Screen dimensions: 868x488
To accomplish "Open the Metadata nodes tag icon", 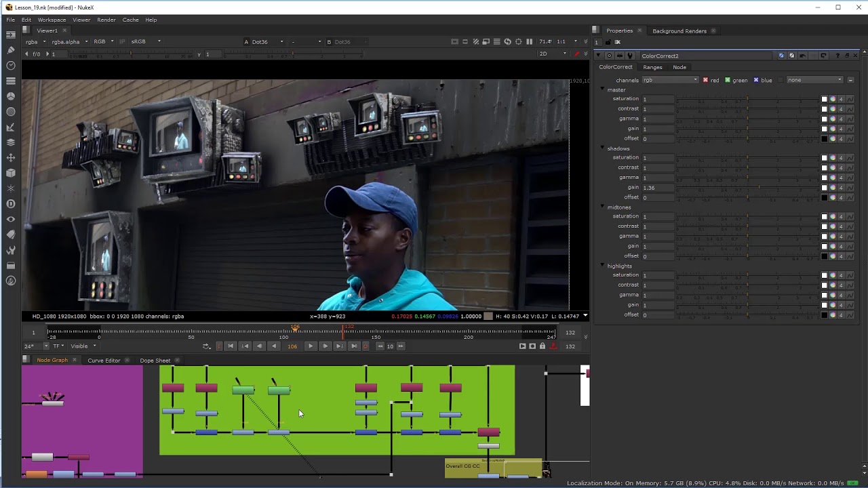I will (x=10, y=235).
